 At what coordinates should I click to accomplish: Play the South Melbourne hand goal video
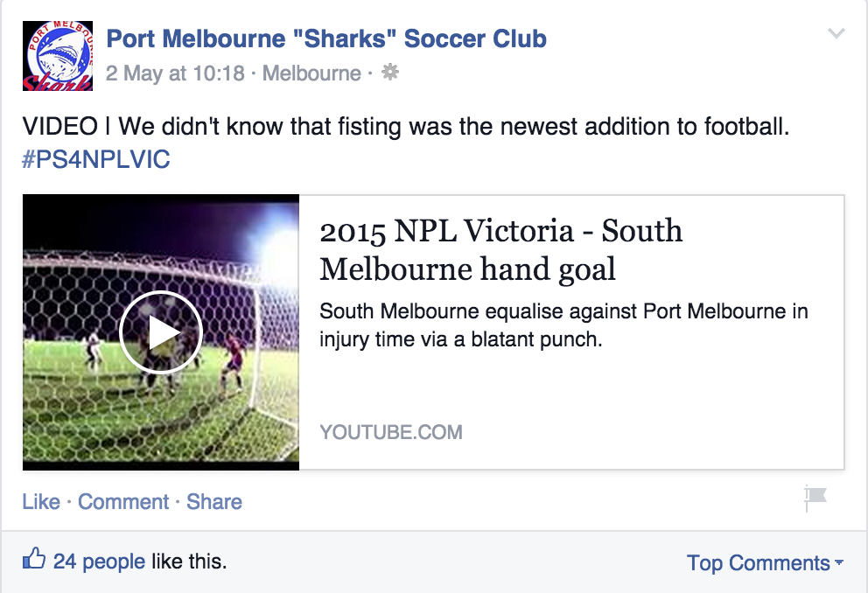tap(161, 332)
